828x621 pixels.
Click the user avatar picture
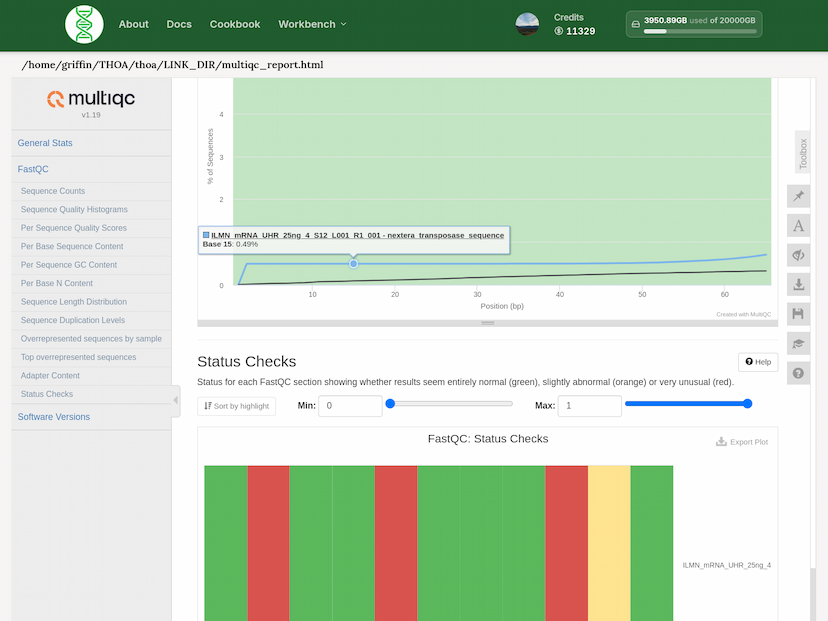tap(527, 24)
